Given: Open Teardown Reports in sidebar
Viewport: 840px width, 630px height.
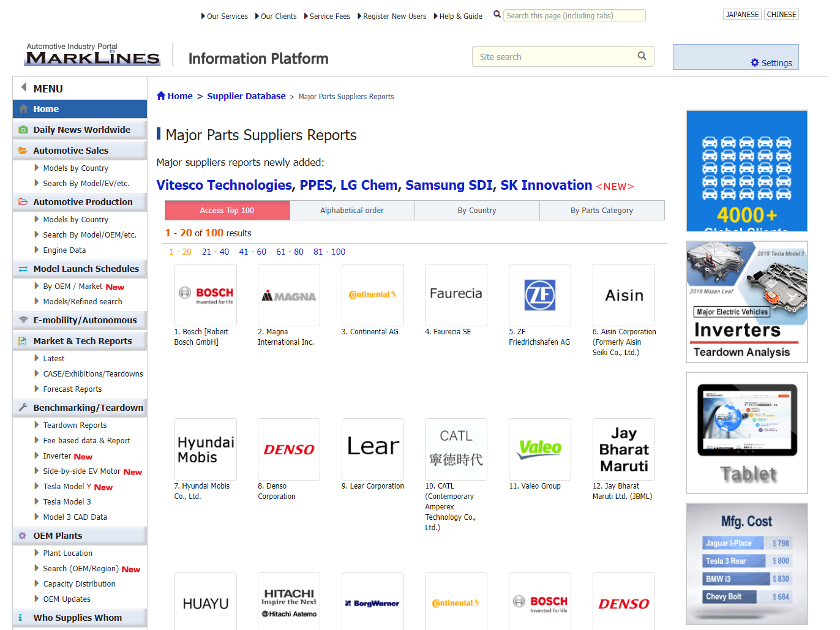Looking at the screenshot, I should coord(75,425).
